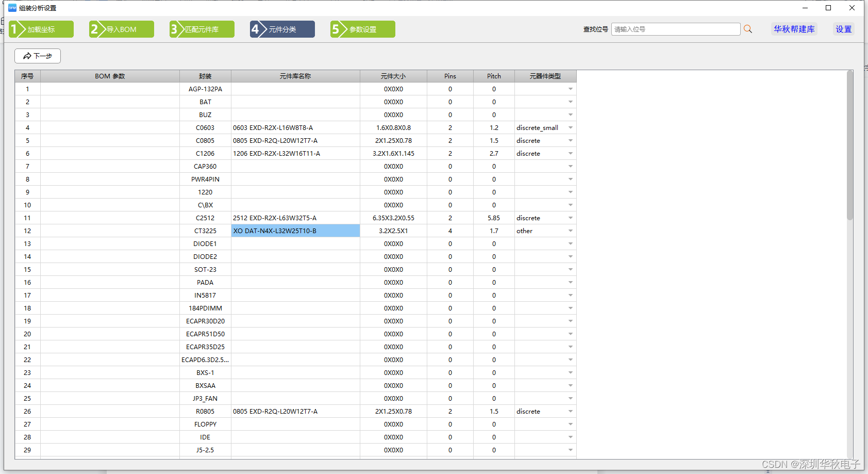Click the DIODE2 package cell
The width and height of the screenshot is (868, 474).
point(205,257)
